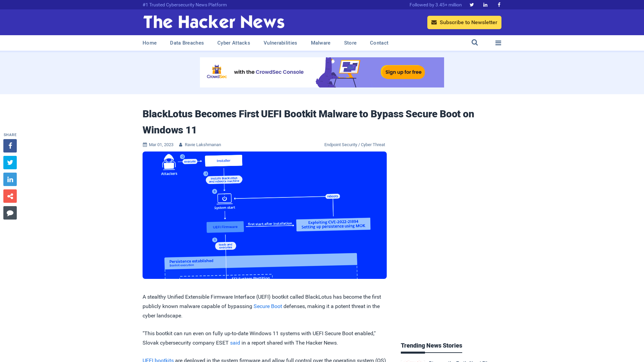Expand the newsletter subscription dropdown
Screen dimensions: 644x362
click(465, 22)
